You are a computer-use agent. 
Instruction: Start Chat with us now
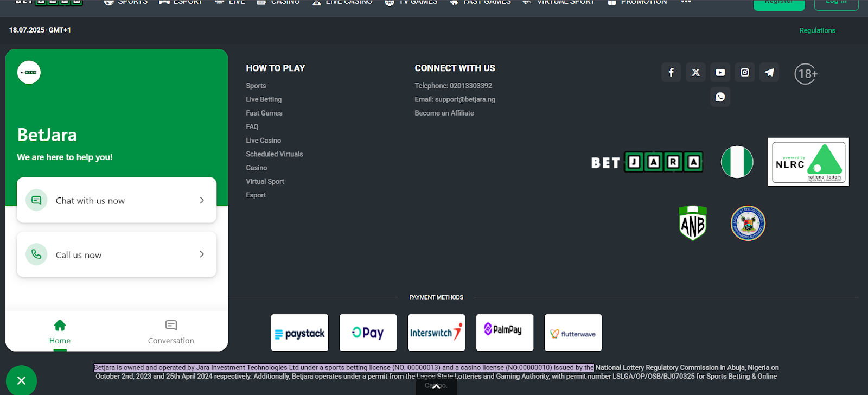tap(117, 200)
